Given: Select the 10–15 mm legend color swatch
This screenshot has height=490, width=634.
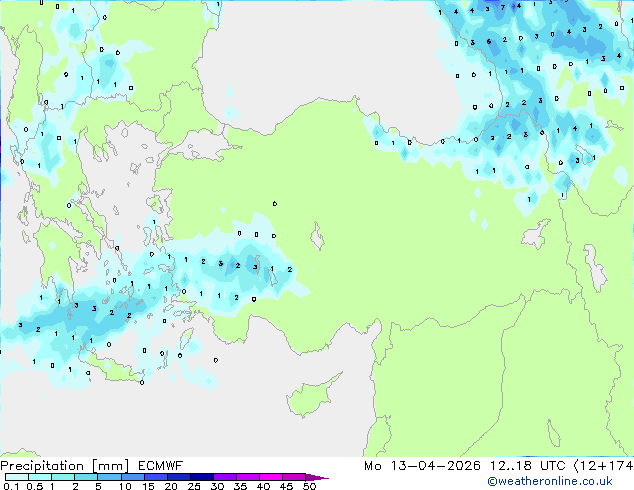Looking at the screenshot, I should (132, 477).
